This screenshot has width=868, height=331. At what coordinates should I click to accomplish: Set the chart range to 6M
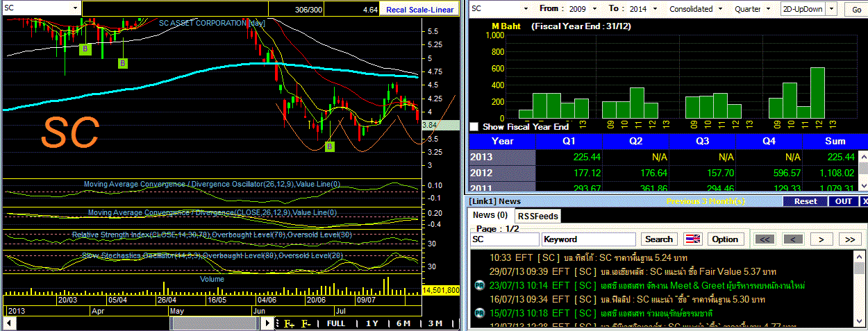coord(403,323)
